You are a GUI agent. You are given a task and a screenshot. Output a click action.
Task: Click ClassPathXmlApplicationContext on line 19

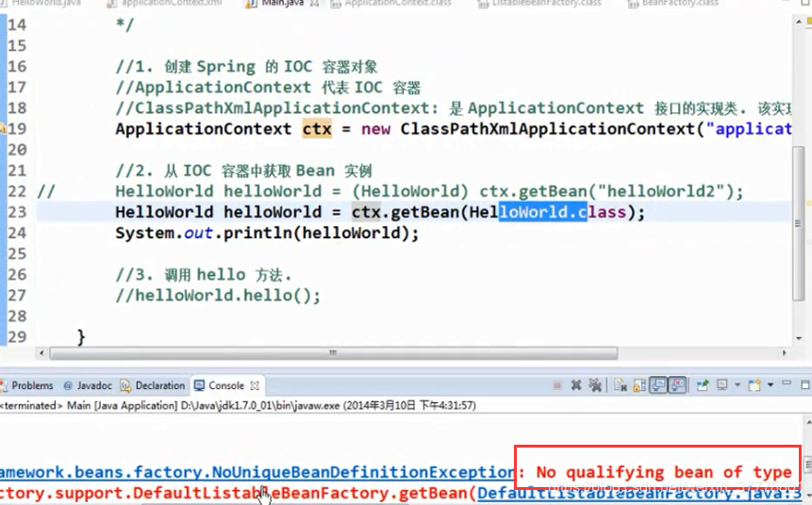click(x=547, y=129)
